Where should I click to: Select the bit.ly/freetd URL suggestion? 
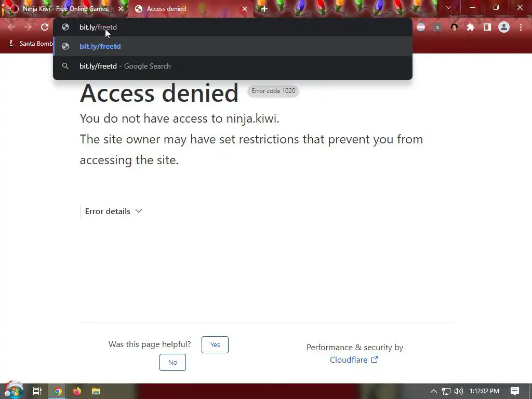pos(233,46)
